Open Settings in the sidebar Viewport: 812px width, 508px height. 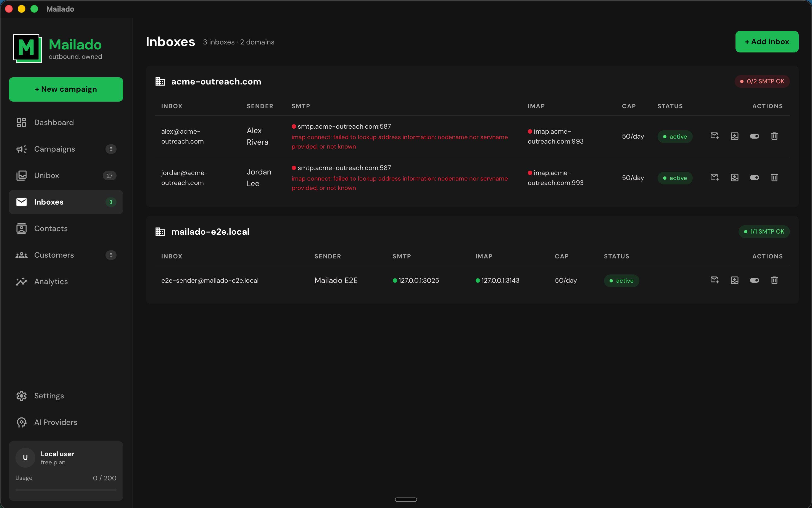66,396
